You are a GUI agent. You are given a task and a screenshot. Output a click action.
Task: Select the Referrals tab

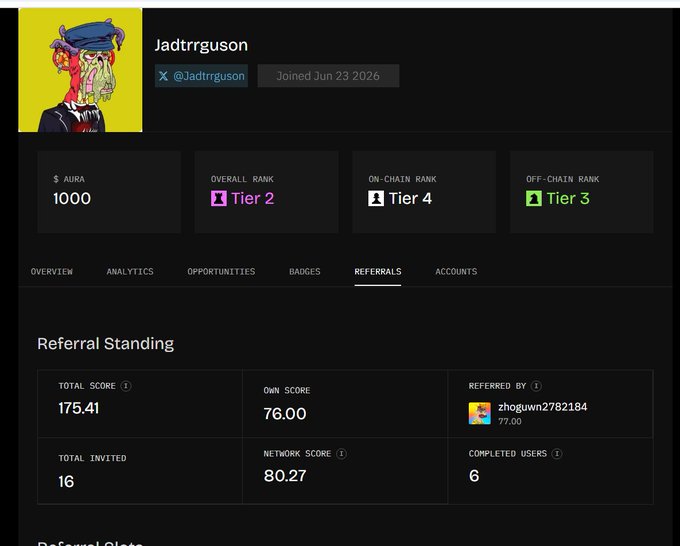click(x=378, y=271)
